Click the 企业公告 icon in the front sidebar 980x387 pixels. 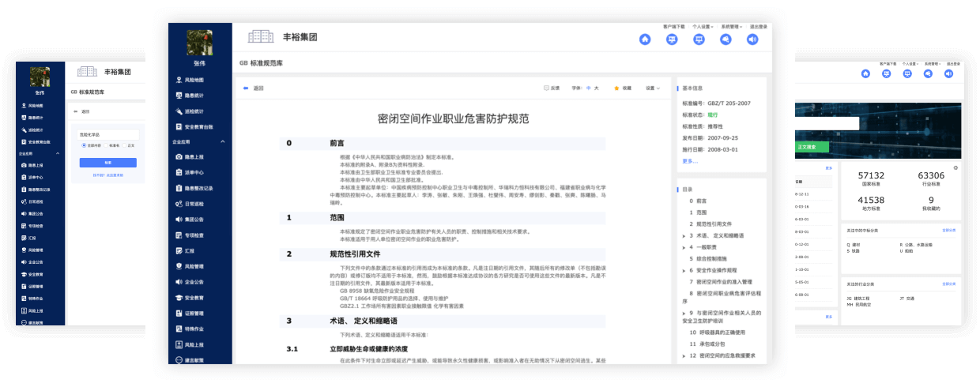click(x=179, y=282)
